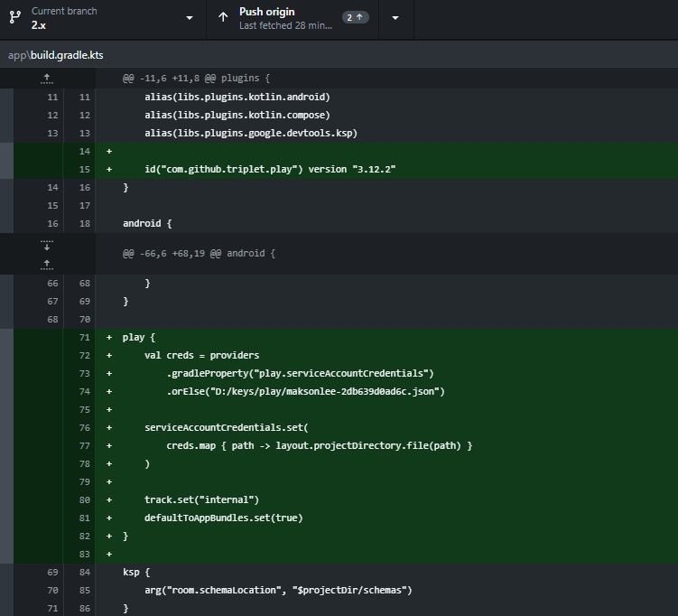Image resolution: width=678 pixels, height=616 pixels.
Task: Click the 2 commits ahead badge
Action: point(356,18)
